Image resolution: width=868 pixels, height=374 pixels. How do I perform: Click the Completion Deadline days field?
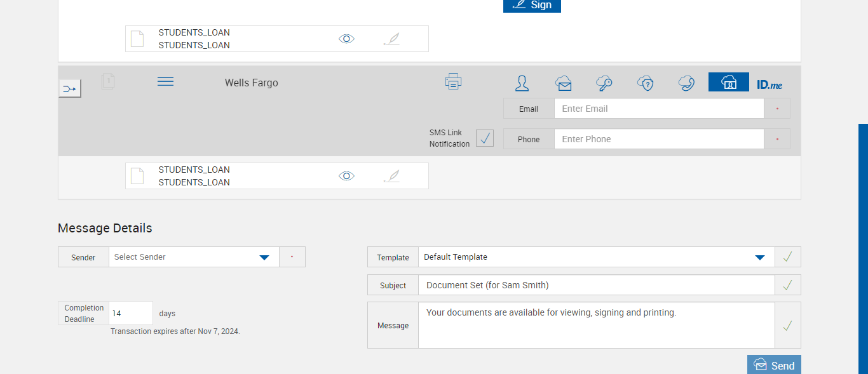131,313
